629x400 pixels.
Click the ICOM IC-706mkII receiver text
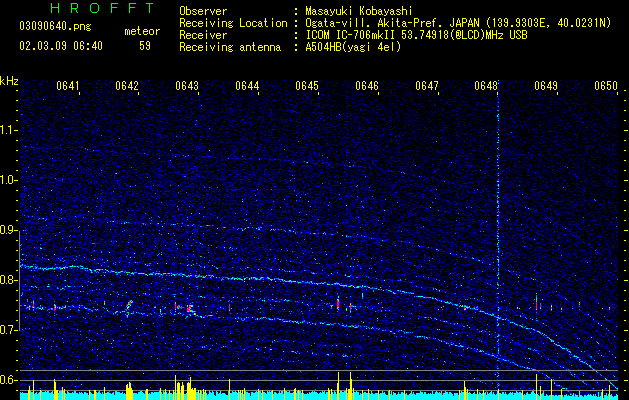416,35
